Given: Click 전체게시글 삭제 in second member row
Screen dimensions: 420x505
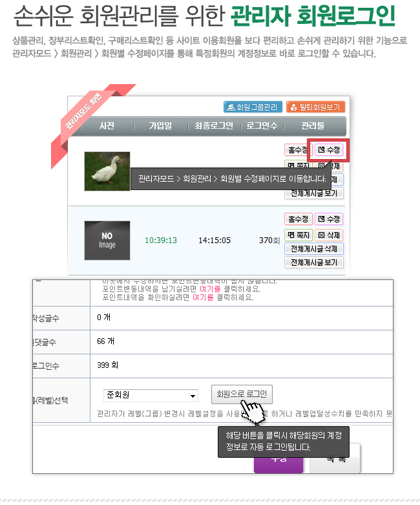Looking at the screenshot, I should click(314, 249).
